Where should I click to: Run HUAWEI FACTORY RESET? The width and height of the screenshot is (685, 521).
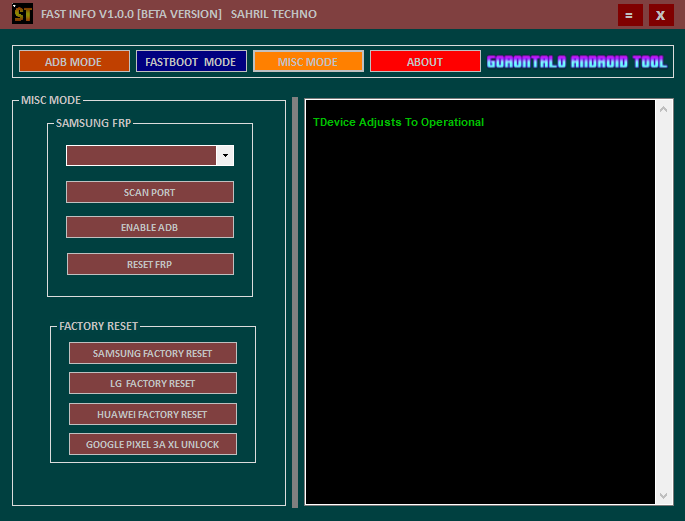click(152, 414)
